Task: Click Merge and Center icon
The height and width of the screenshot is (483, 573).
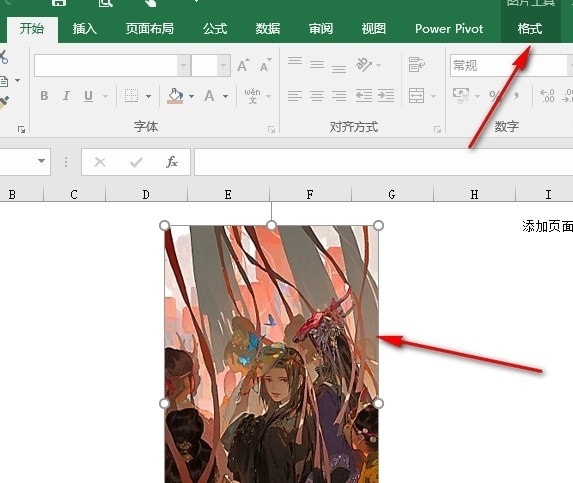Action: 417,96
